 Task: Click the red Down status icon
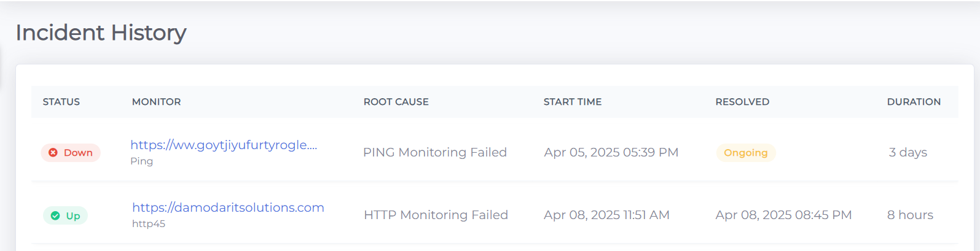53,153
